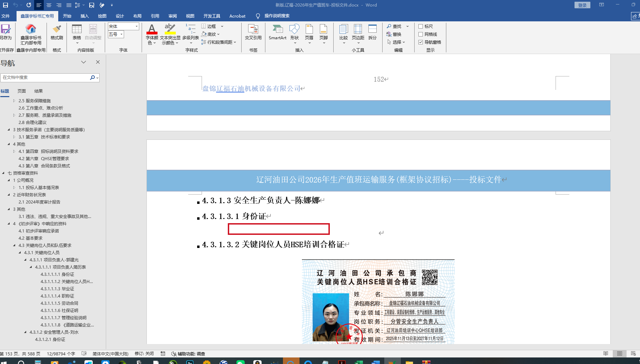The height and width of the screenshot is (364, 640).
Task: Open the 底纹 shading dropdown
Action: point(219,34)
